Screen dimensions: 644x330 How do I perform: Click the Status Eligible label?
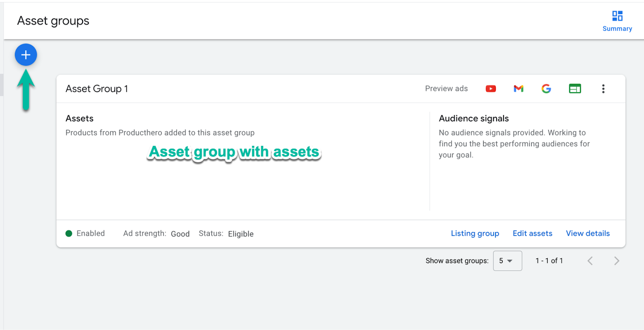(x=240, y=234)
